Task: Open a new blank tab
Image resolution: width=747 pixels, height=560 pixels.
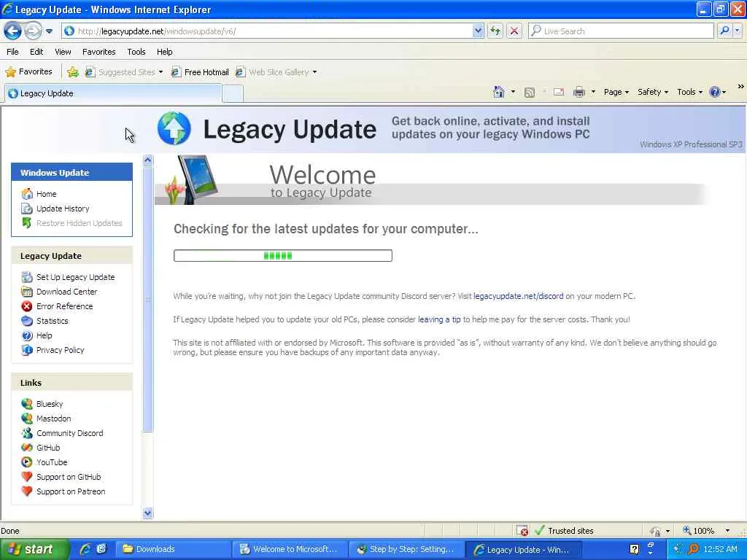Action: tap(233, 94)
